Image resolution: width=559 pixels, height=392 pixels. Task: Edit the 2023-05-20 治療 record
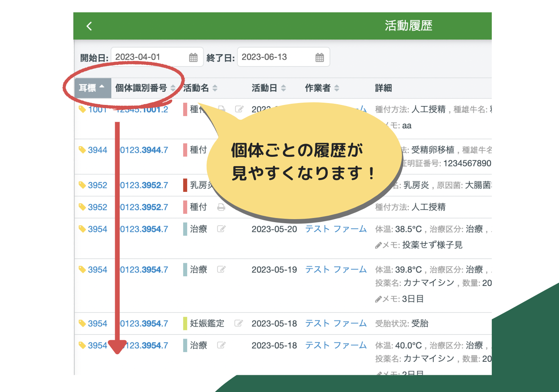pos(221,229)
